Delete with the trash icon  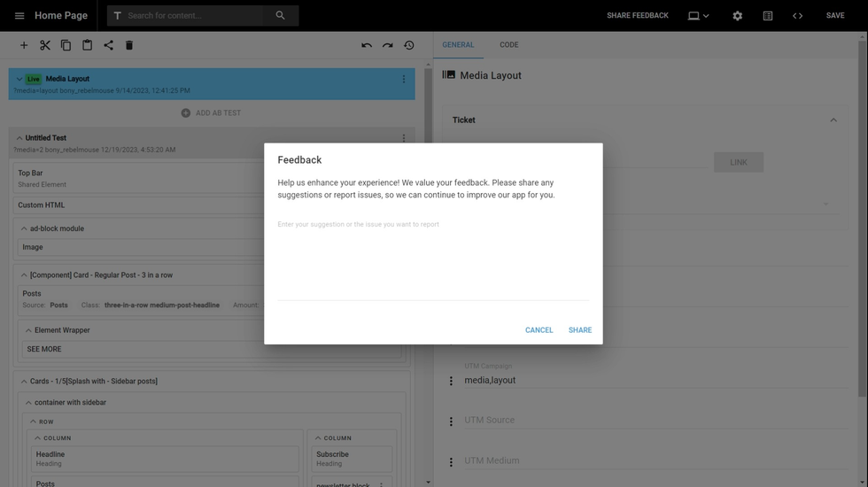coord(129,45)
